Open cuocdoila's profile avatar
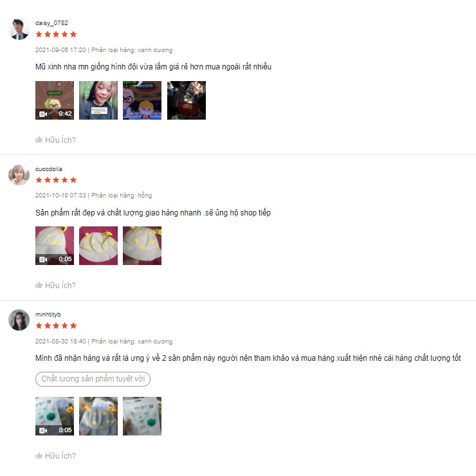Screen dimensions: 476x476 tap(19, 175)
